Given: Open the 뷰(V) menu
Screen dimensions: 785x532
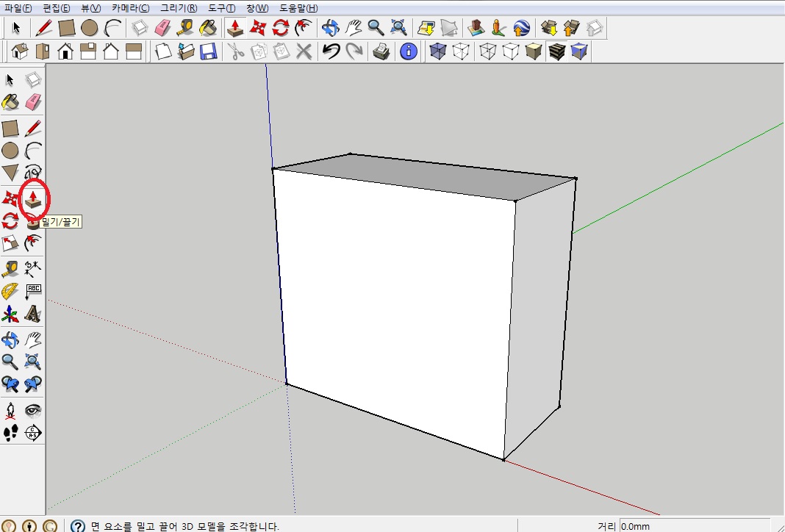Looking at the screenshot, I should 91,8.
